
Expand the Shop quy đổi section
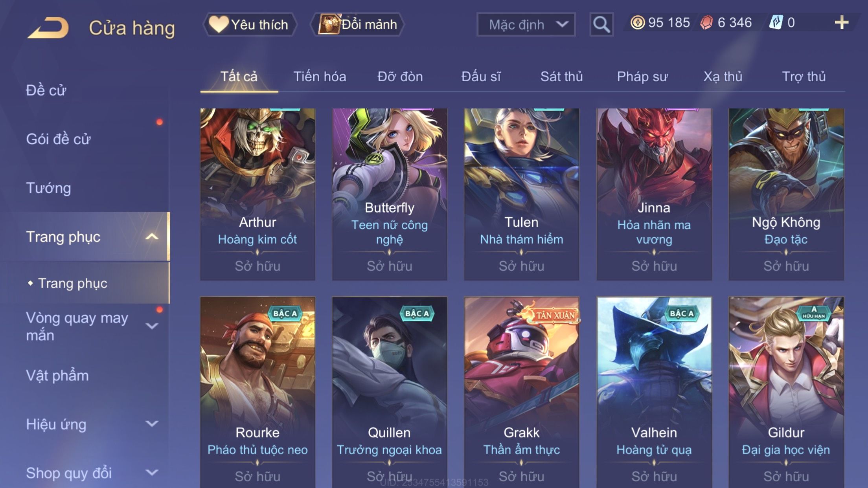pyautogui.click(x=152, y=472)
